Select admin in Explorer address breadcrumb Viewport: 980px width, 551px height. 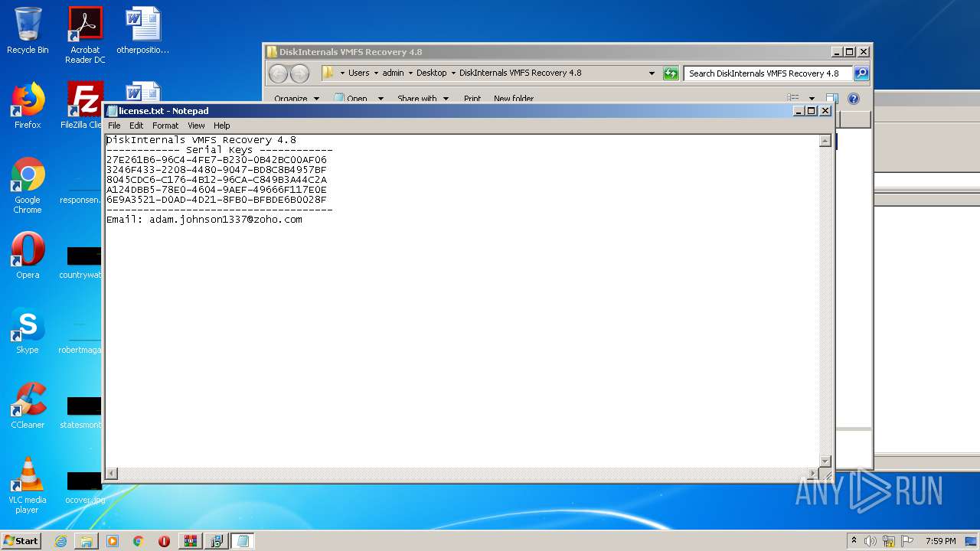click(x=393, y=73)
